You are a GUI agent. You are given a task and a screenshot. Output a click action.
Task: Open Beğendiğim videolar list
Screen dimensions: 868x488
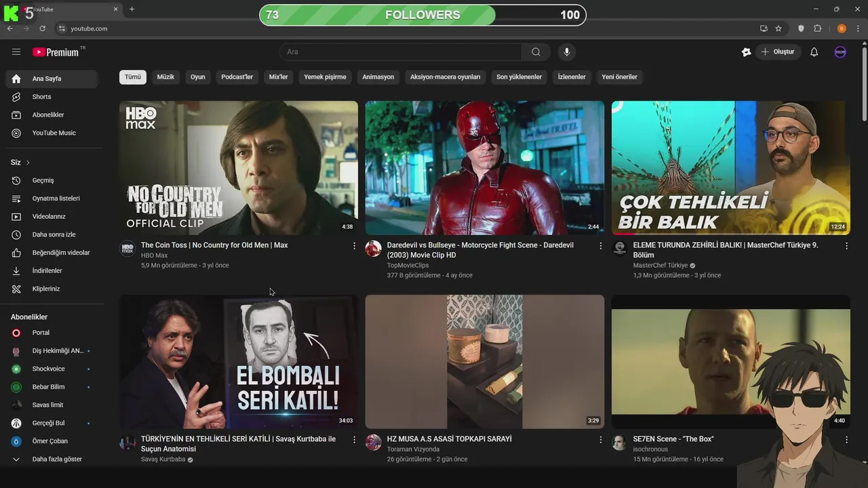(52, 253)
